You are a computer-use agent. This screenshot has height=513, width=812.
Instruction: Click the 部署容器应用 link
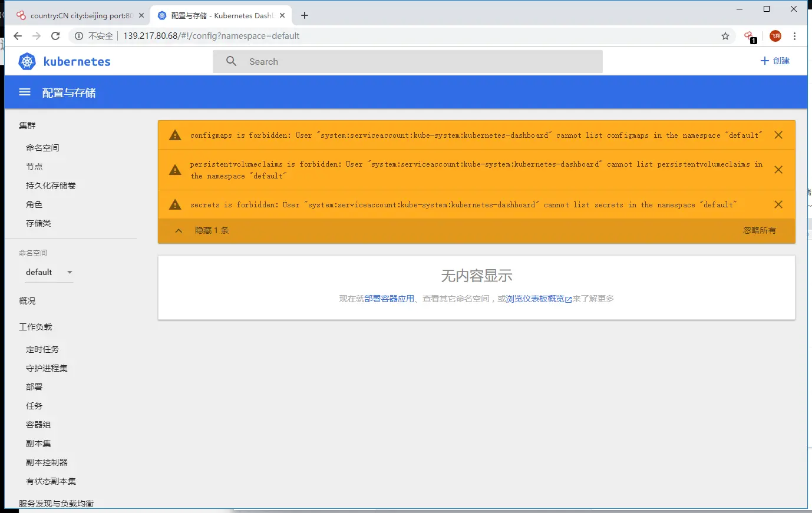(389, 299)
